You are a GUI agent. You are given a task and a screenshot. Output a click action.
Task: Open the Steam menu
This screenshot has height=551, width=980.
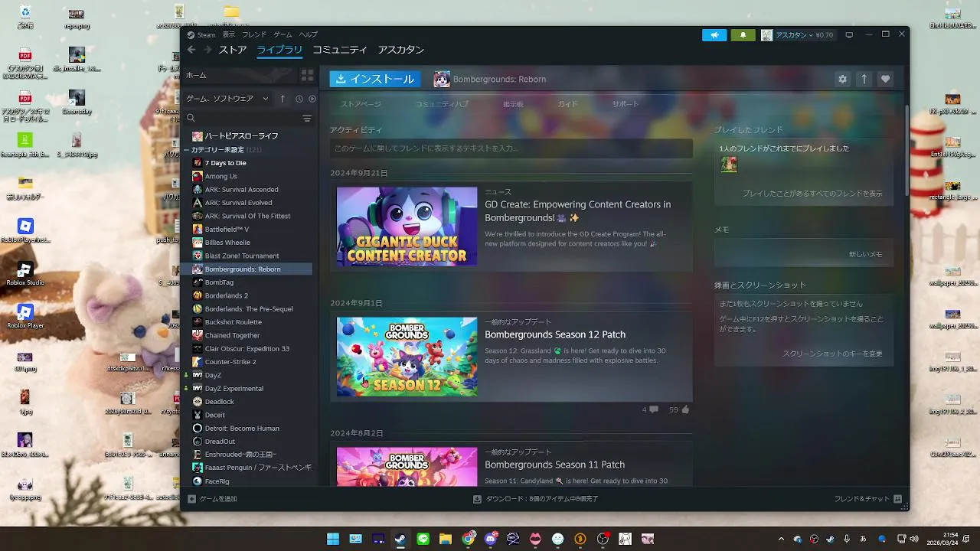click(207, 35)
